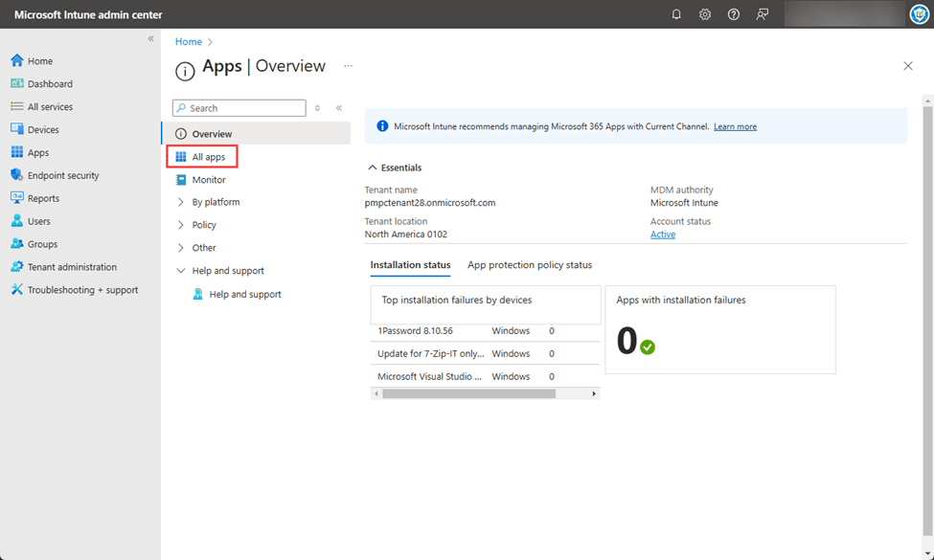Select the Installation status tab
Viewport: 934px width, 560px height.
[410, 265]
